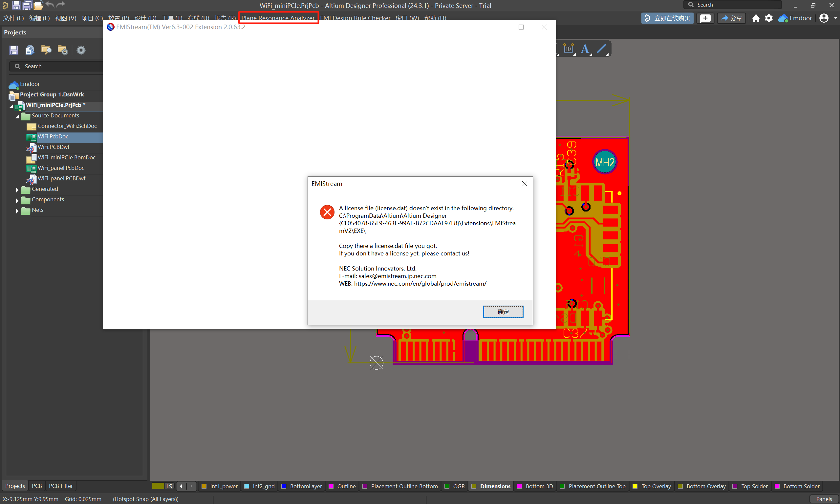Click the Save icon in Projects panel

point(13,50)
